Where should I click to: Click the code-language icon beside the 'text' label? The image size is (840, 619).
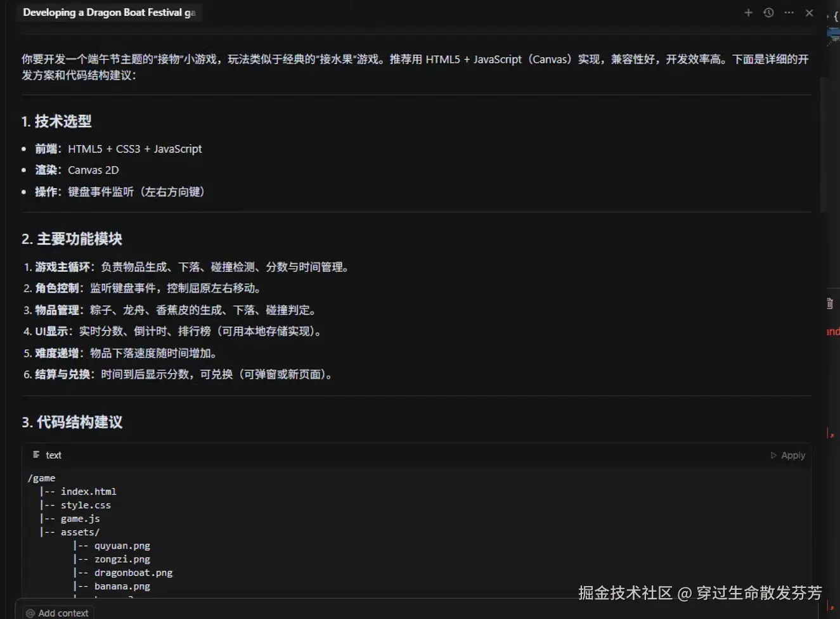point(37,454)
